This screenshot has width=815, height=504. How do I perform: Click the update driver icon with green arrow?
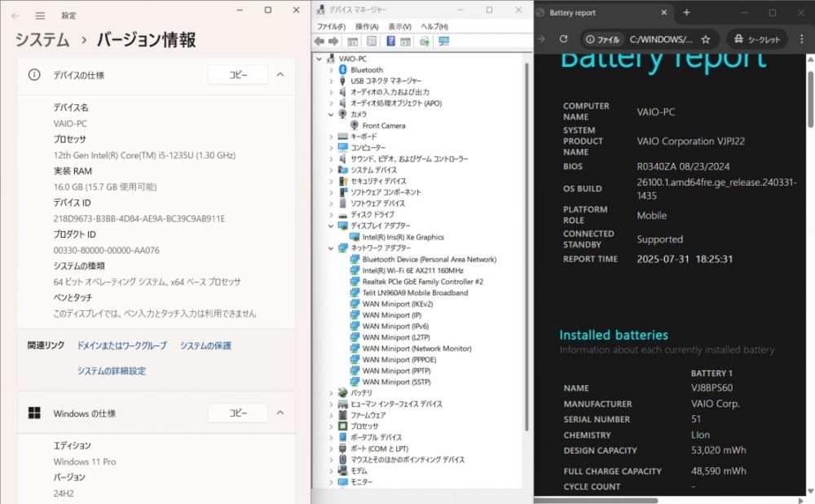tap(424, 42)
